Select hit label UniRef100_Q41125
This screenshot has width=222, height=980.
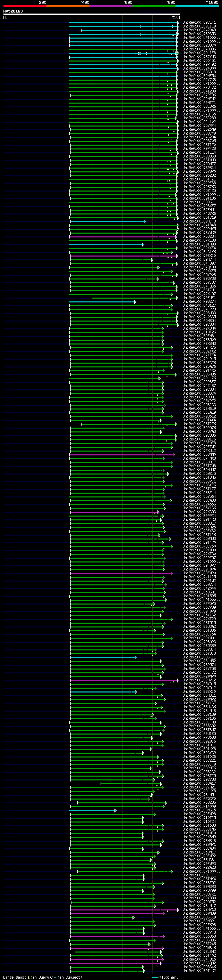[199, 577]
